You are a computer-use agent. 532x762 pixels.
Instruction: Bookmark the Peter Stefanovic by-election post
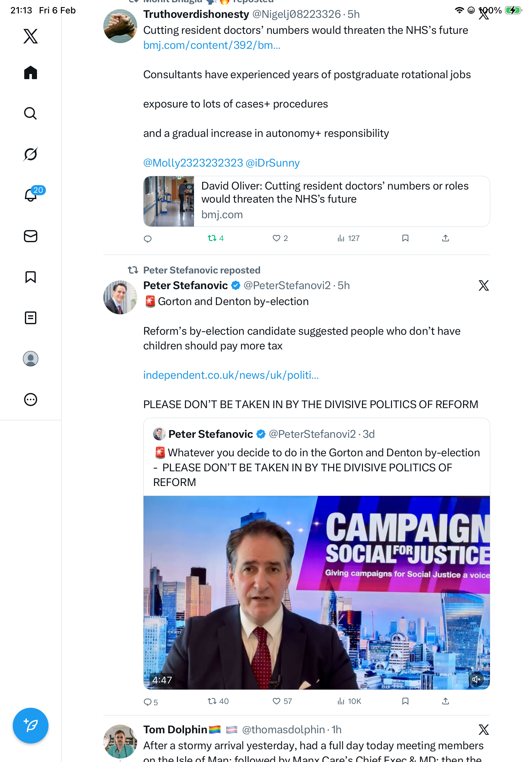click(405, 701)
